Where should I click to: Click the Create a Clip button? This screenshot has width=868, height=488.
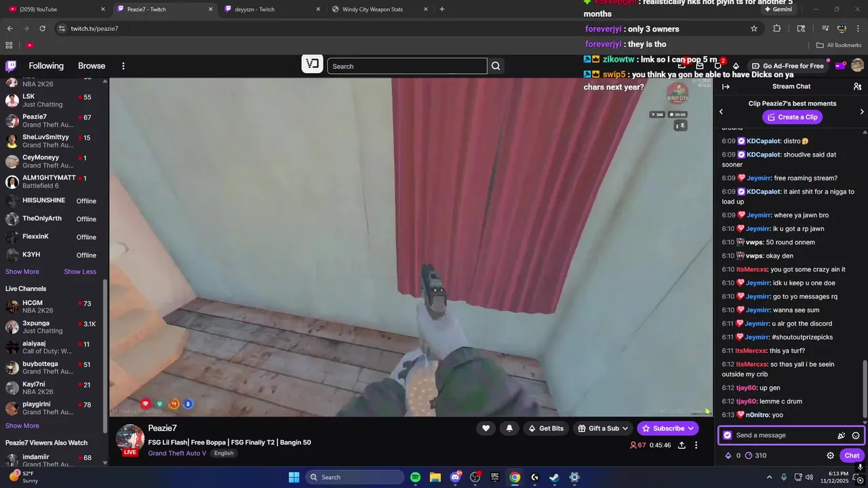(792, 117)
